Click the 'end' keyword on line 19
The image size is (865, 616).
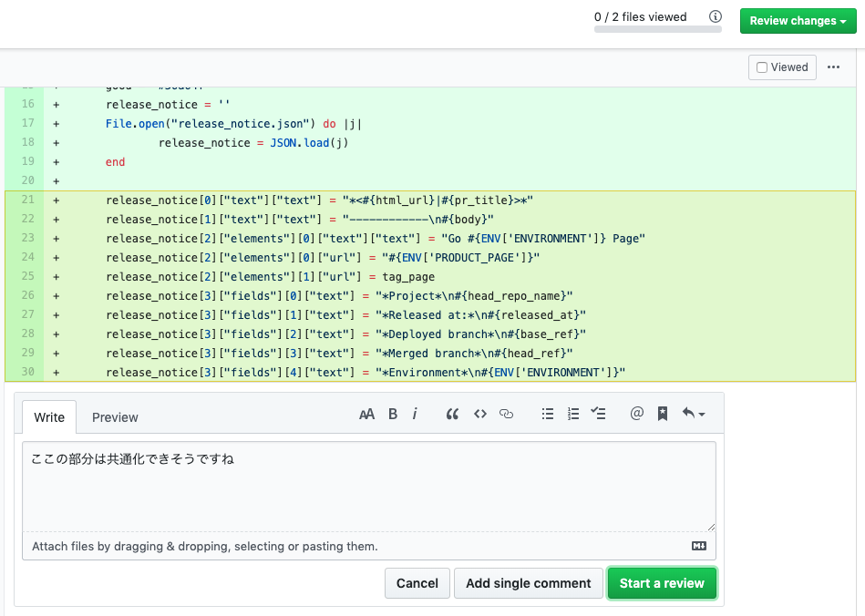(115, 162)
